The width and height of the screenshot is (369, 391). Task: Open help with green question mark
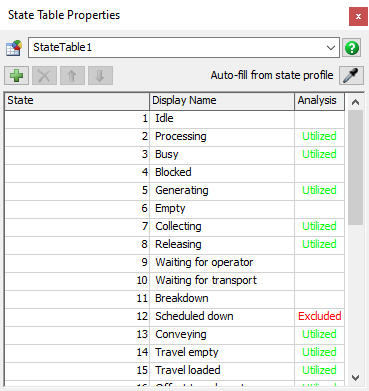point(352,48)
